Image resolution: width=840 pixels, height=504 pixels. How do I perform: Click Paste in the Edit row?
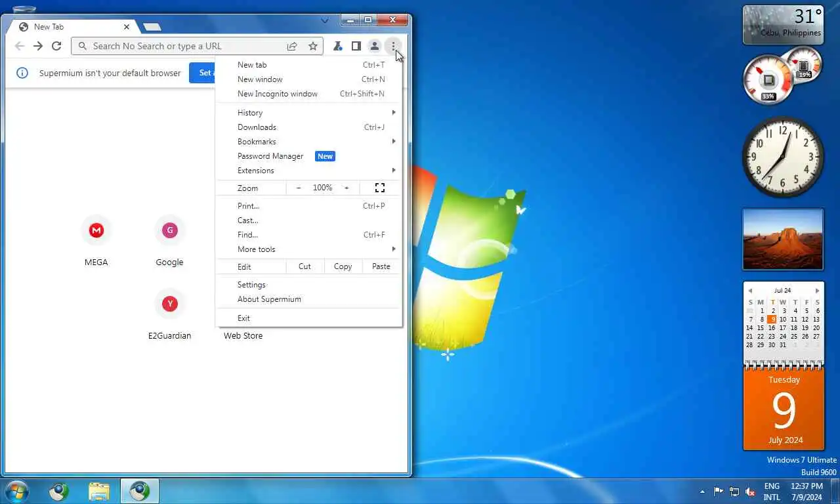point(381,266)
